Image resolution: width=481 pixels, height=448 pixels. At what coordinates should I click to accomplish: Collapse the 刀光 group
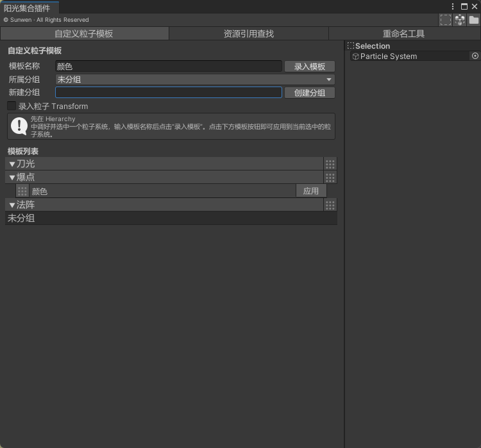click(12, 164)
